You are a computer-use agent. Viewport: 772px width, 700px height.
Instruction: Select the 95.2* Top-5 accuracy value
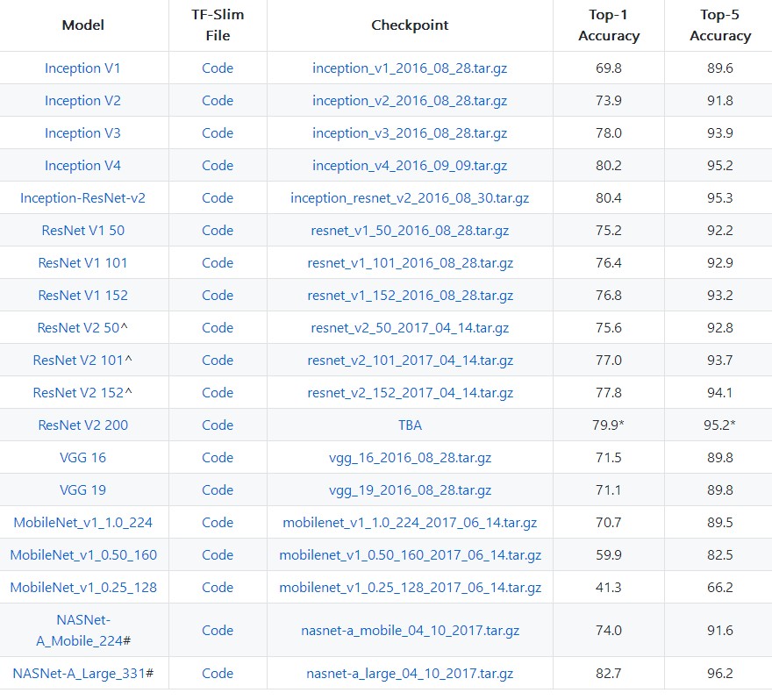click(719, 425)
